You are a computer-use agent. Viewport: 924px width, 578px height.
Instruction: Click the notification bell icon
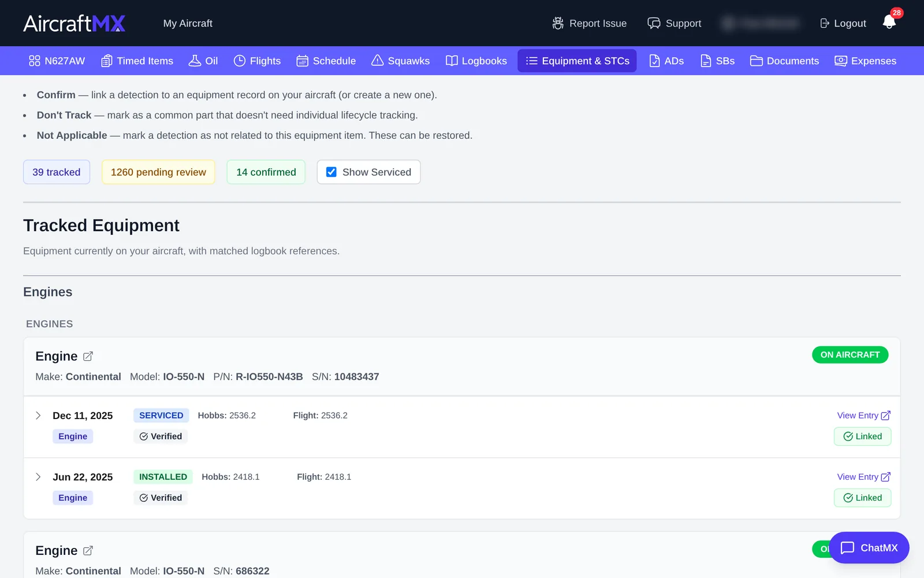[889, 23]
